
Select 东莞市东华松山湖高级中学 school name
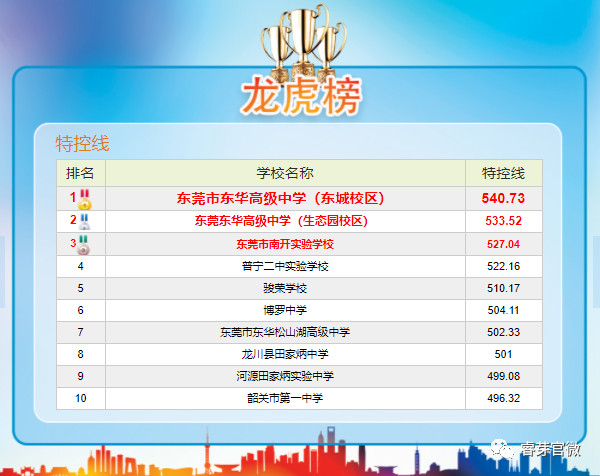[285, 332]
